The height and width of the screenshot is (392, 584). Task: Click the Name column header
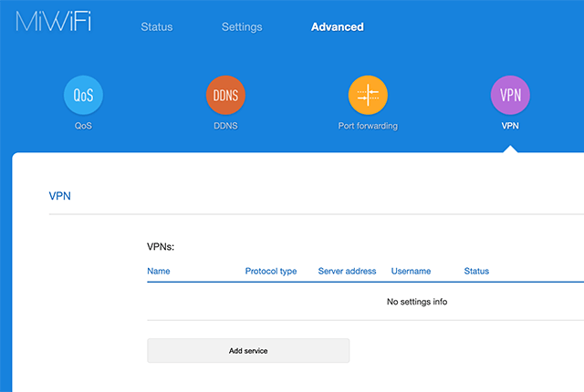point(159,271)
